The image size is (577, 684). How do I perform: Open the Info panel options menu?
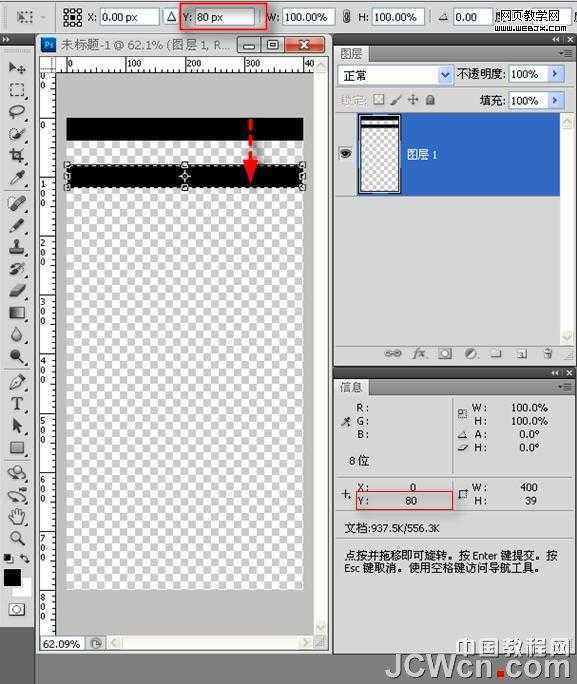tap(567, 386)
